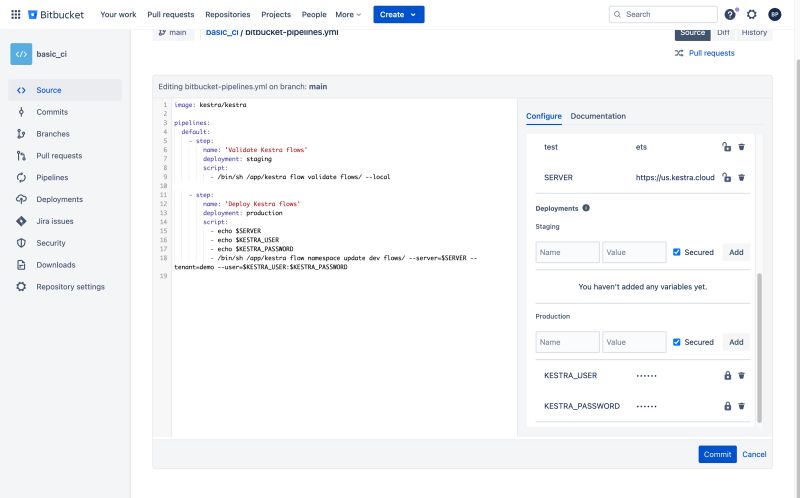Focus the Staging variable Value field

click(x=634, y=252)
